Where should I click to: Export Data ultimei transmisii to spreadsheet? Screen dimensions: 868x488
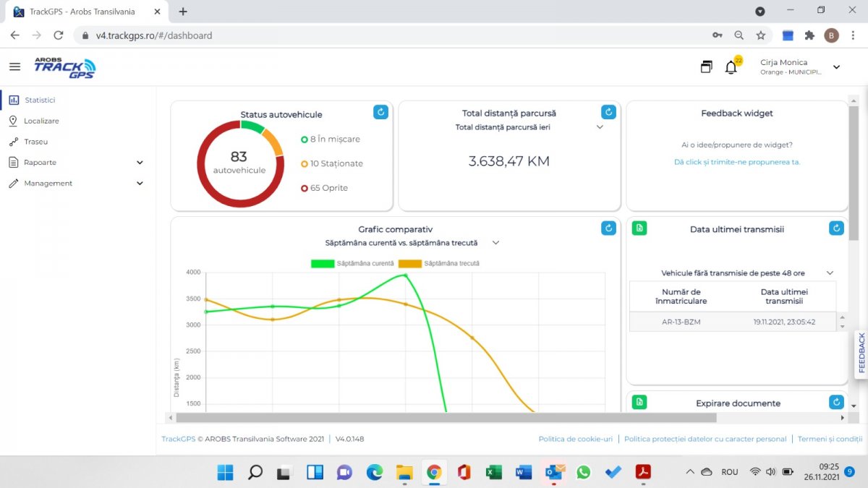639,228
